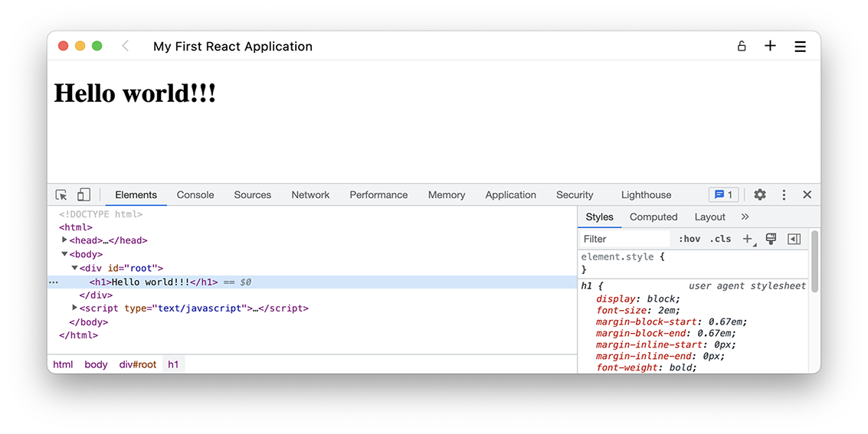Viewport: 868px width, 434px height.
Task: Open the Network tab
Action: coord(310,195)
